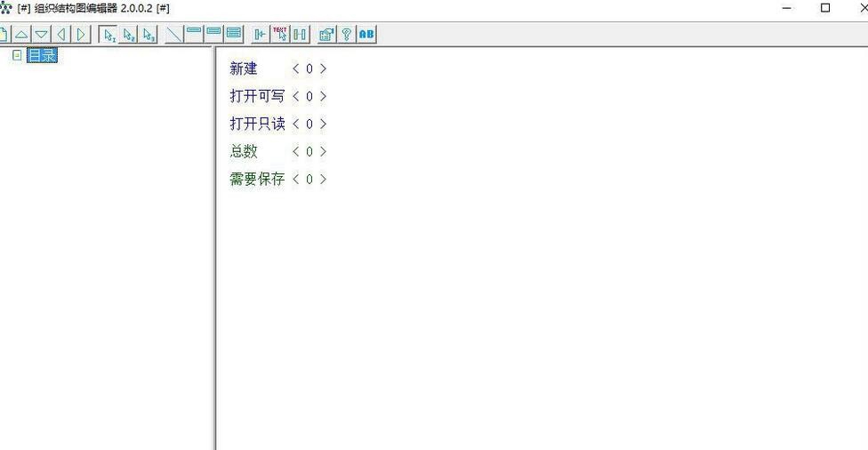The image size is (868, 450).
Task: Click the down triangle toolbar button
Action: (42, 35)
